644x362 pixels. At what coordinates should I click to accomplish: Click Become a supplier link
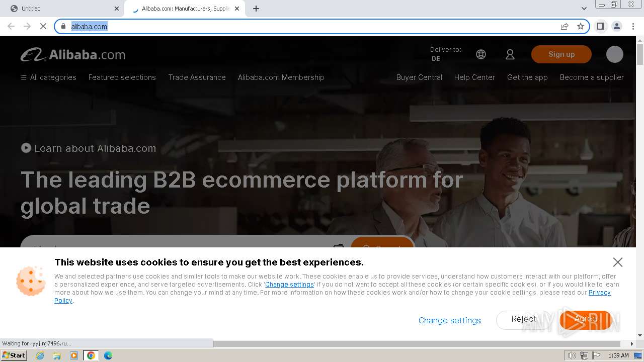coord(592,77)
